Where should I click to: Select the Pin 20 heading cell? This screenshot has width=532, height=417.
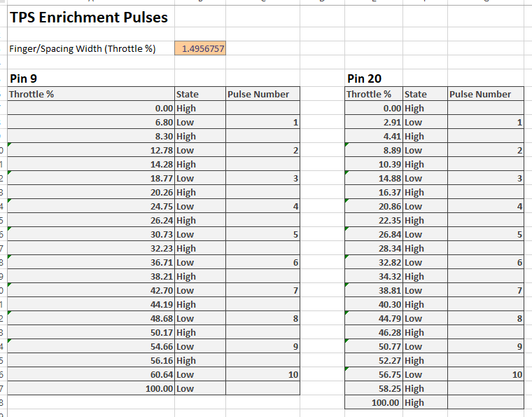point(374,78)
